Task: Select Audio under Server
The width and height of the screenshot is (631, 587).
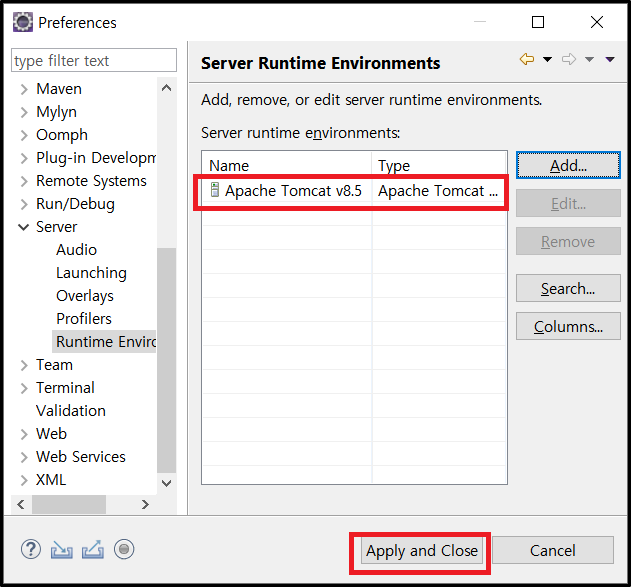Action: point(76,250)
